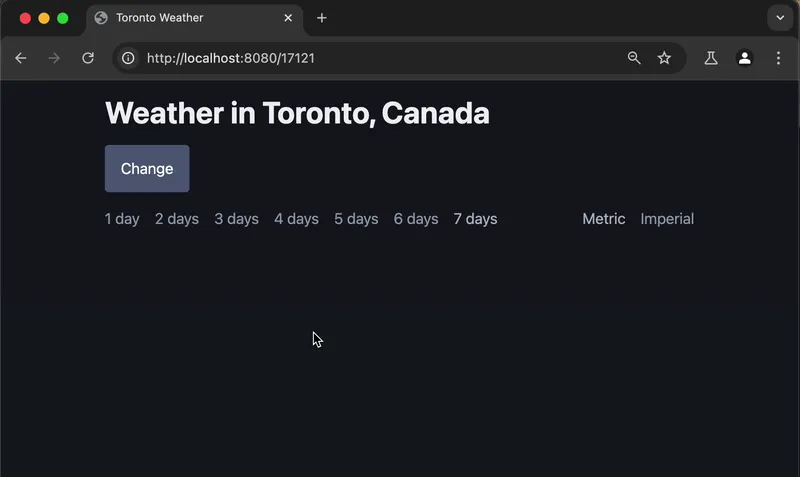The height and width of the screenshot is (477, 800).
Task: Bookmark this page with the star icon
Action: point(664,58)
